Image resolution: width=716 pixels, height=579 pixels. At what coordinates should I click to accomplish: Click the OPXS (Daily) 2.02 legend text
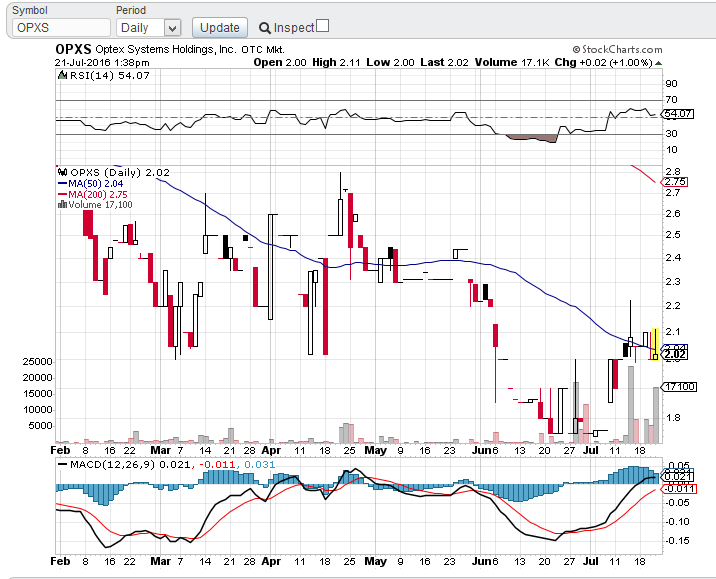tap(120, 173)
